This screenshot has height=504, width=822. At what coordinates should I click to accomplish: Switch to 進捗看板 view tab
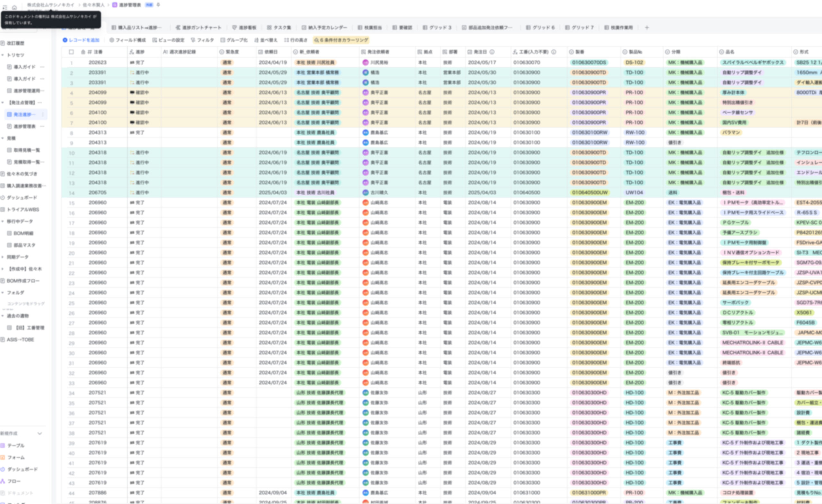(244, 28)
